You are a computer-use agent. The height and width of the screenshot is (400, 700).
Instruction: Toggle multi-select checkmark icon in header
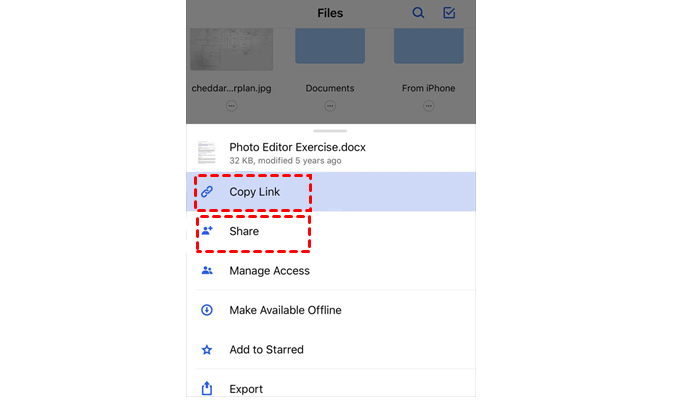pos(449,13)
